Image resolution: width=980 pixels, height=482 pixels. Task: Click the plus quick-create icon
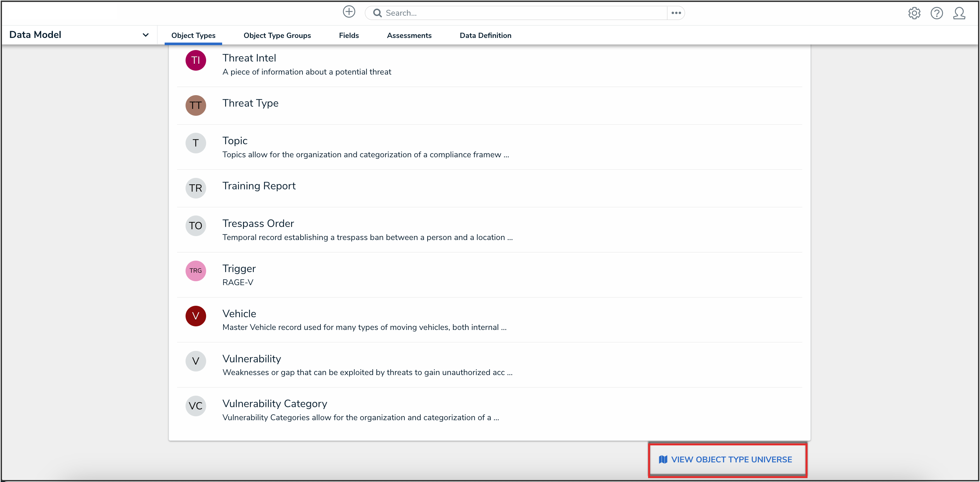tap(349, 12)
